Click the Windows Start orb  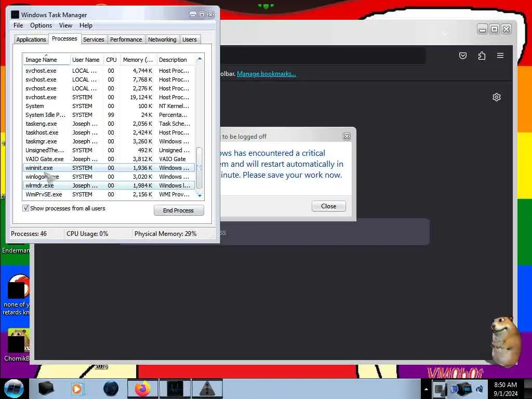tap(14, 389)
